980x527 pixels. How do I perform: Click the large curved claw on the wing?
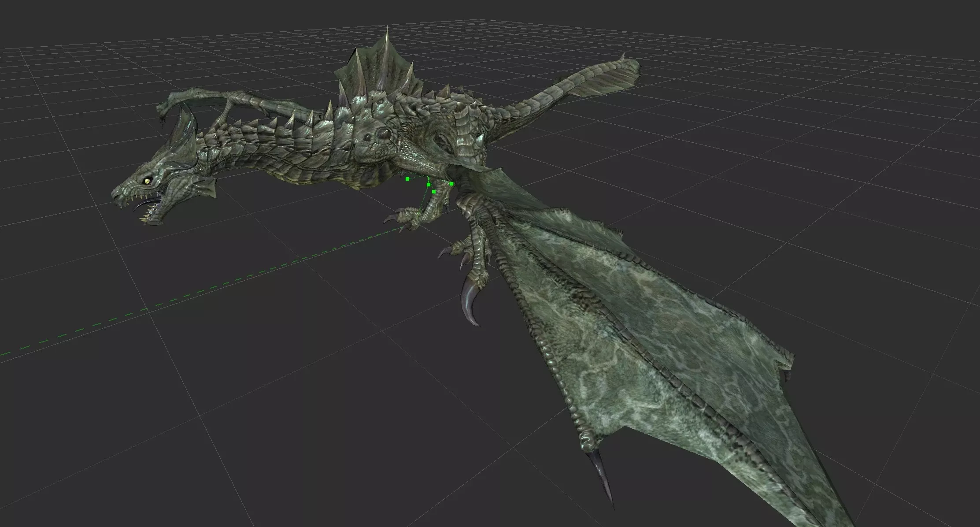[470, 303]
